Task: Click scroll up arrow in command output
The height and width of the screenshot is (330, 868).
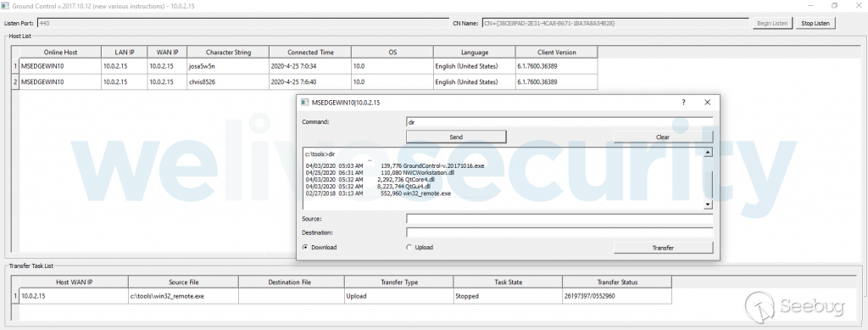Action: tap(708, 153)
